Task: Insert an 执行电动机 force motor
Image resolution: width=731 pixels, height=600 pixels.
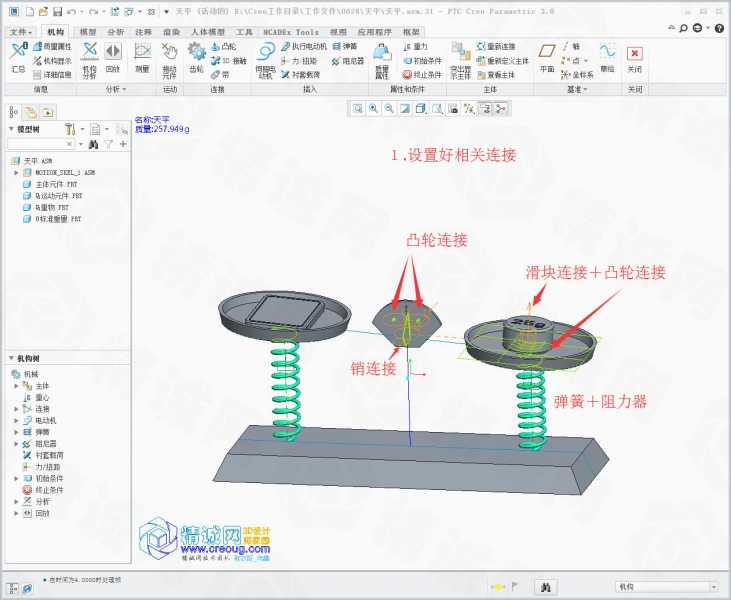Action: click(304, 46)
